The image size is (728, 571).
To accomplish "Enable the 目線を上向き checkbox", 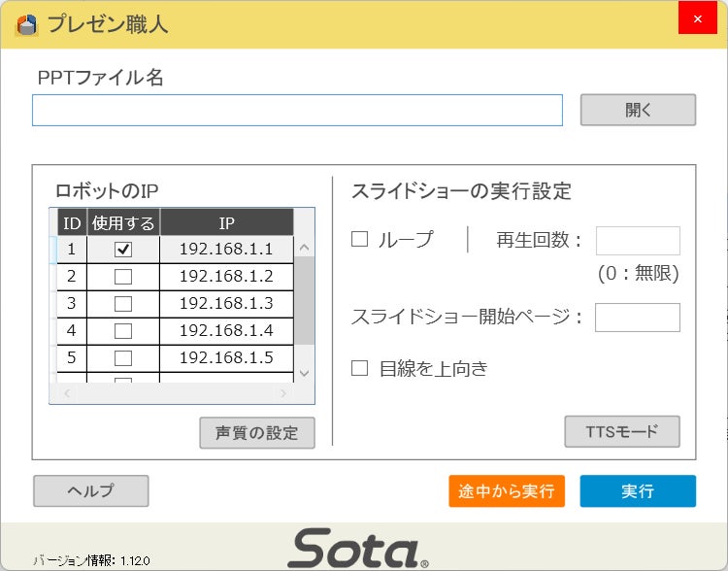I will 359,368.
